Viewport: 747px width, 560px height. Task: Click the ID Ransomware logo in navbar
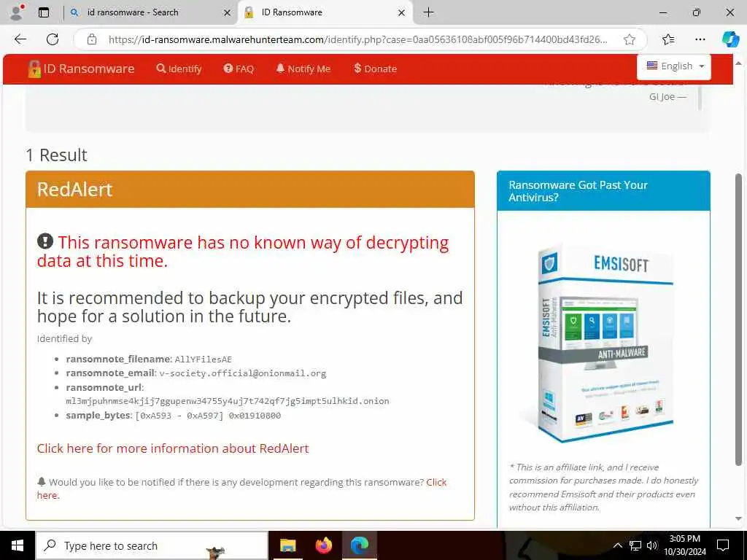pyautogui.click(x=81, y=69)
